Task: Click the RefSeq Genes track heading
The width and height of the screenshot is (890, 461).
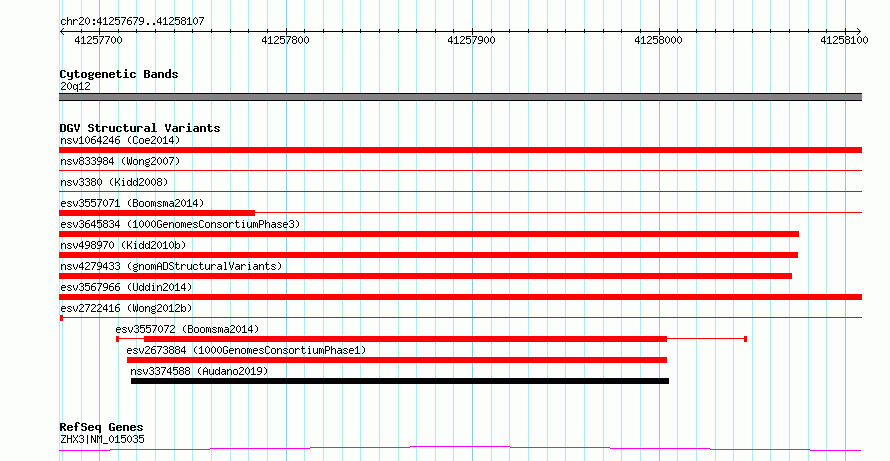Action: click(x=101, y=427)
